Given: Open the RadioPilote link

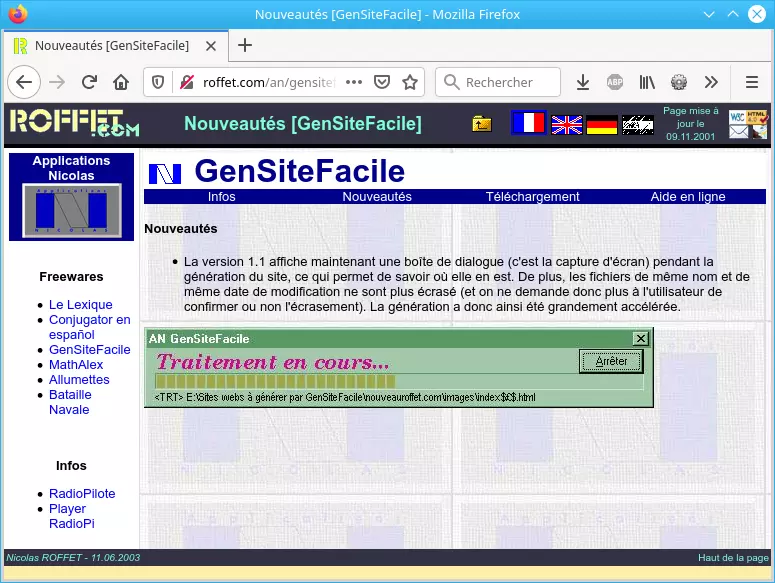Looking at the screenshot, I should coord(82,494).
